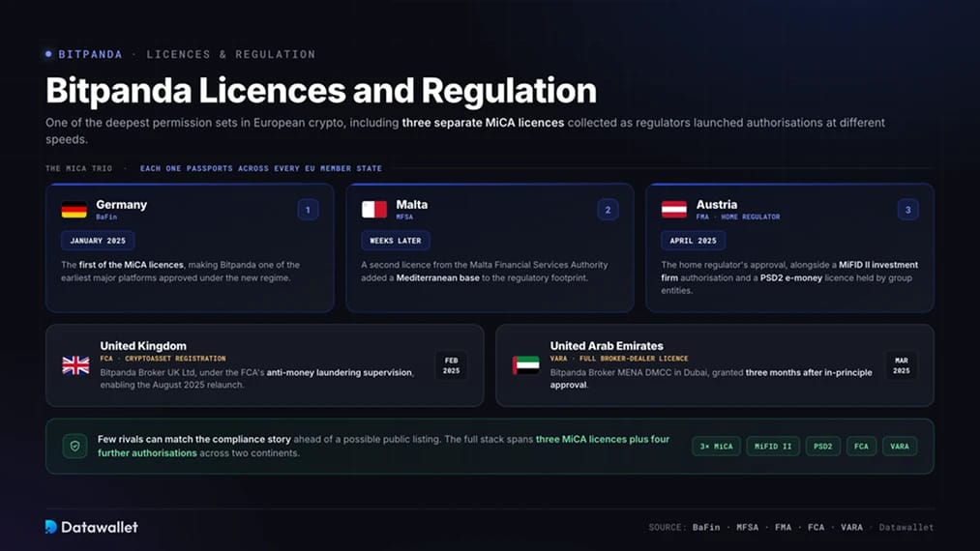
Task: Click the United Arab Emirates heading
Action: click(607, 346)
